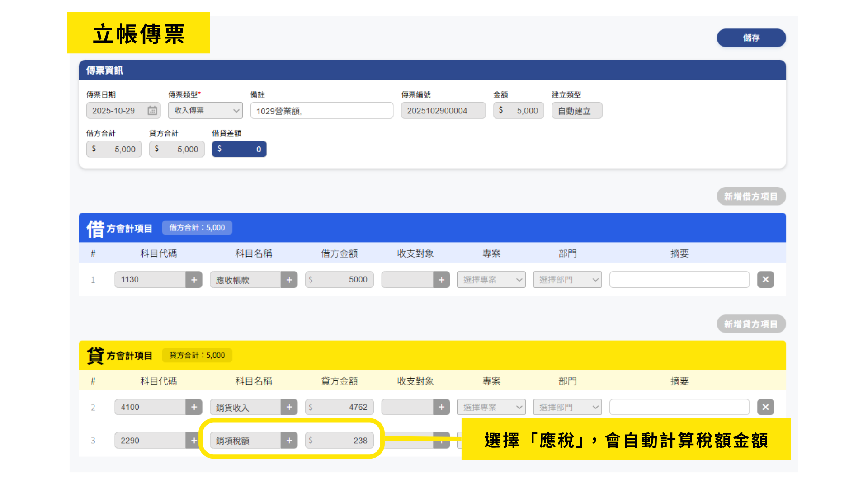
Task: Open 選擇專案 dropdown in credit row 2
Action: [491, 407]
